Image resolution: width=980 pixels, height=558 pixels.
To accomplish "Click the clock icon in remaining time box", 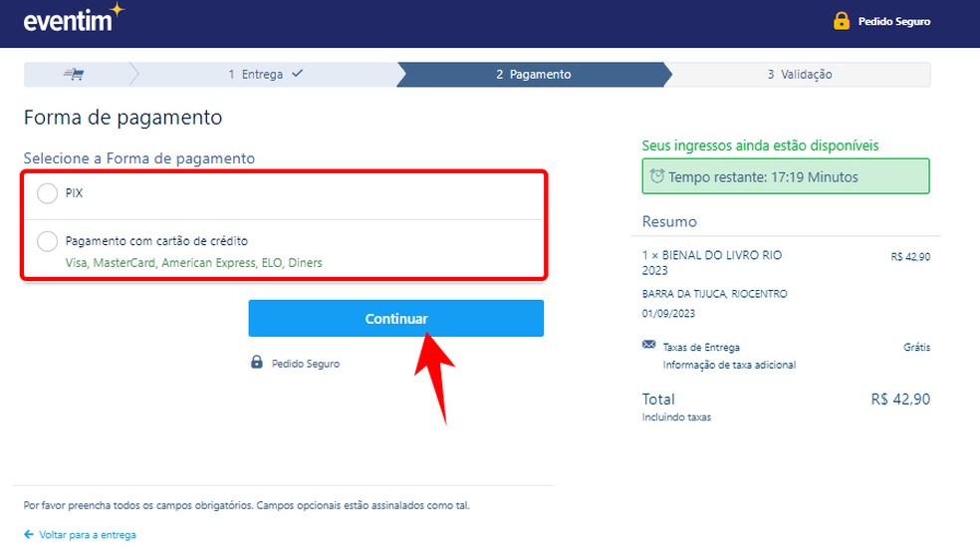I will tap(657, 176).
